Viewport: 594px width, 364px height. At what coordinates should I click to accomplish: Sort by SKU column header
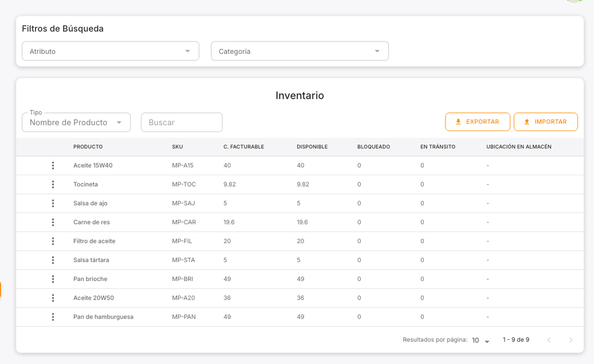point(177,147)
